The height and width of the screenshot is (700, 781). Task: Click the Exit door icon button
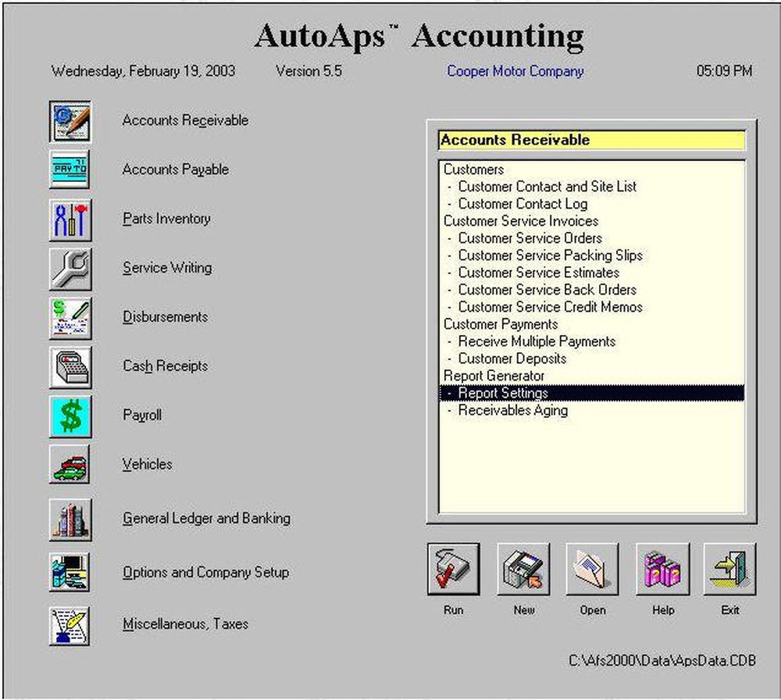click(x=729, y=569)
